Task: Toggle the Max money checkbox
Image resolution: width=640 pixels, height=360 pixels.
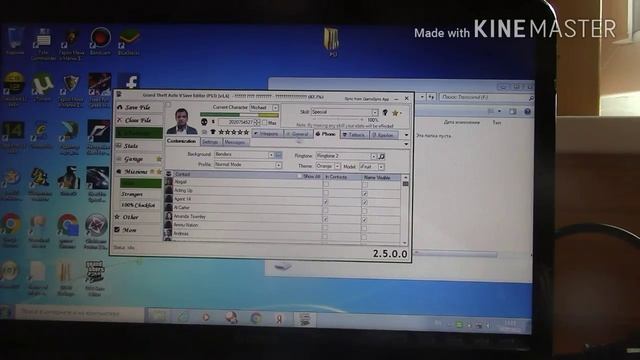Action: (264, 122)
